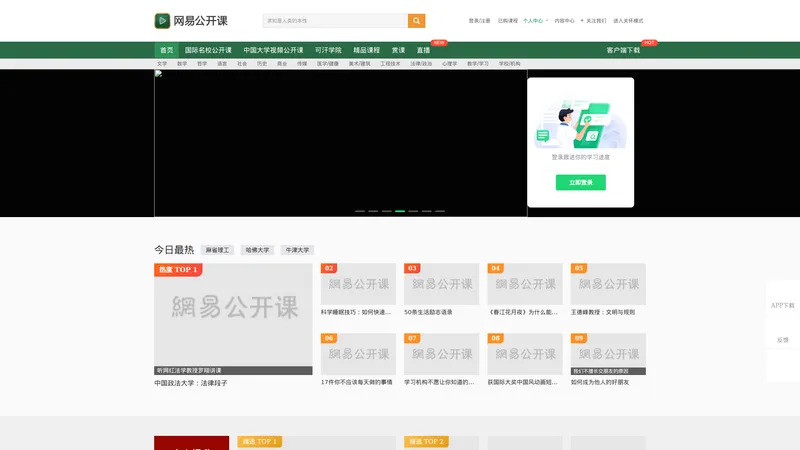Filter today's hottest by 麻省理工
The image size is (800, 450).
[217, 250]
